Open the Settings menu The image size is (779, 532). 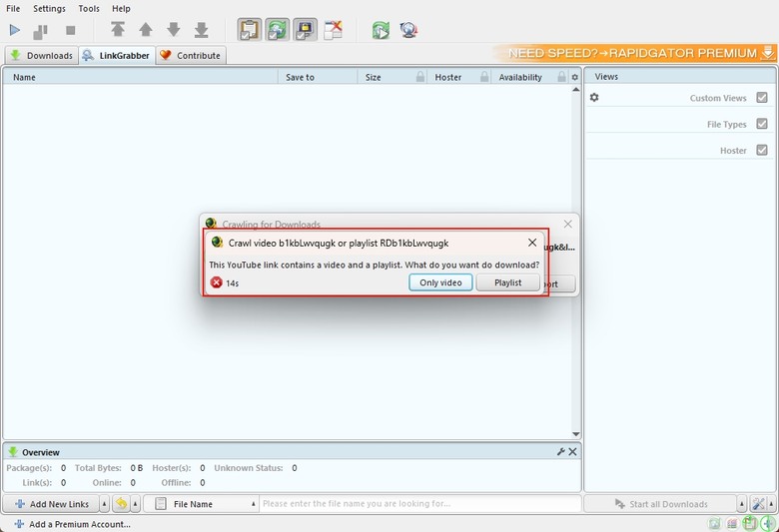(x=49, y=8)
